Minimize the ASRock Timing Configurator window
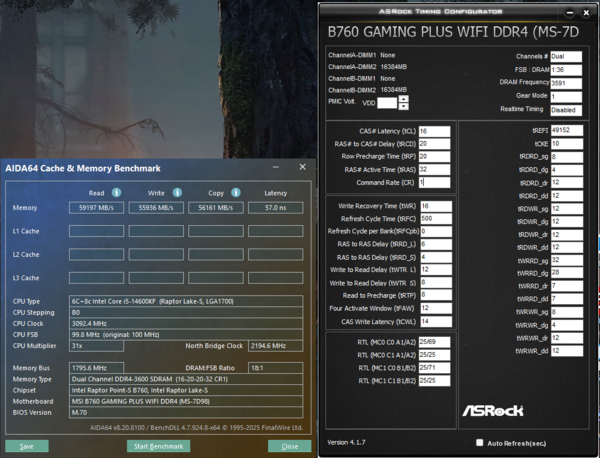600x458 pixels. [569, 13]
